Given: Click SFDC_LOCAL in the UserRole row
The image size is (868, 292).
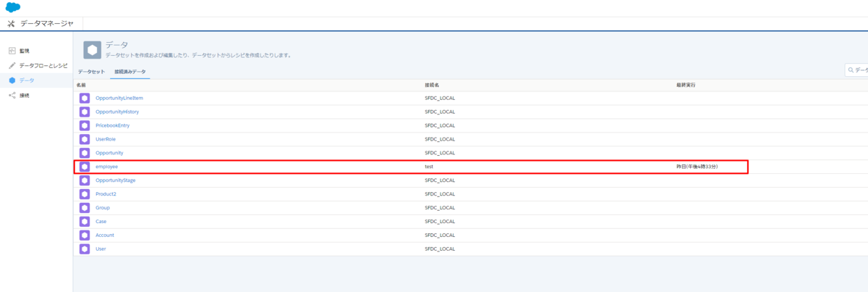Looking at the screenshot, I should point(440,139).
